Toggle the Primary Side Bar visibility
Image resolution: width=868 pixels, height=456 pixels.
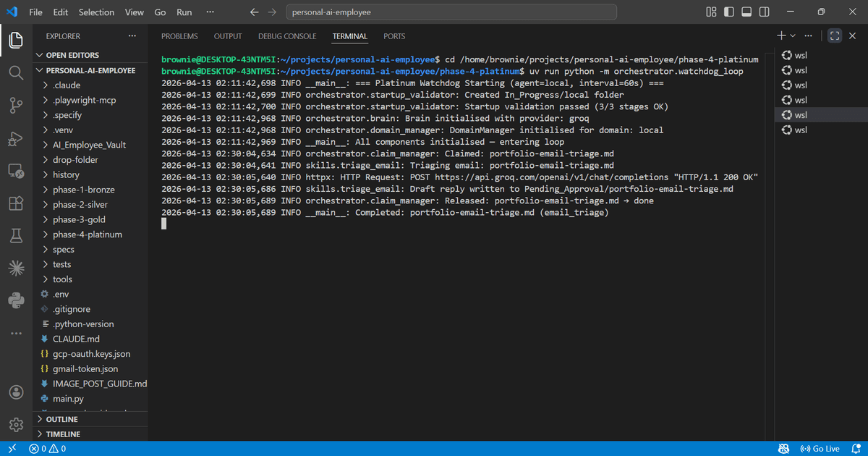729,12
